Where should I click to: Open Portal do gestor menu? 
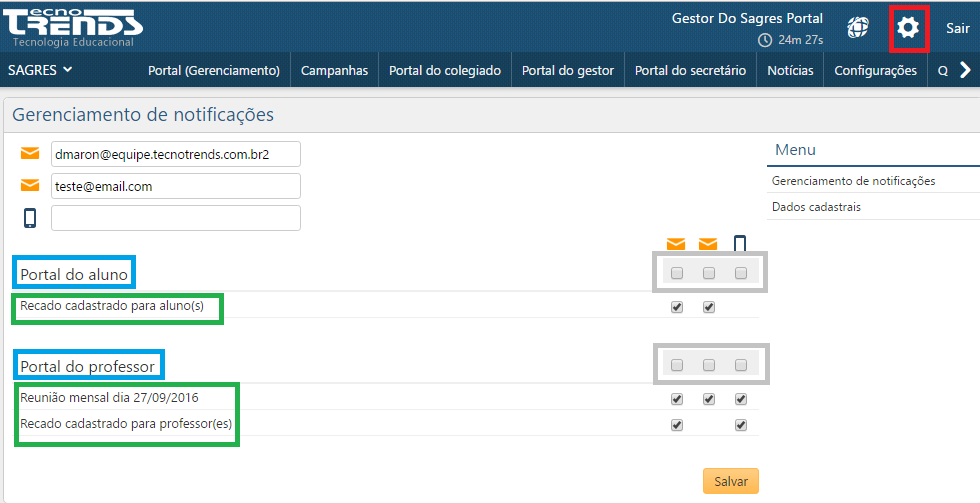click(567, 70)
